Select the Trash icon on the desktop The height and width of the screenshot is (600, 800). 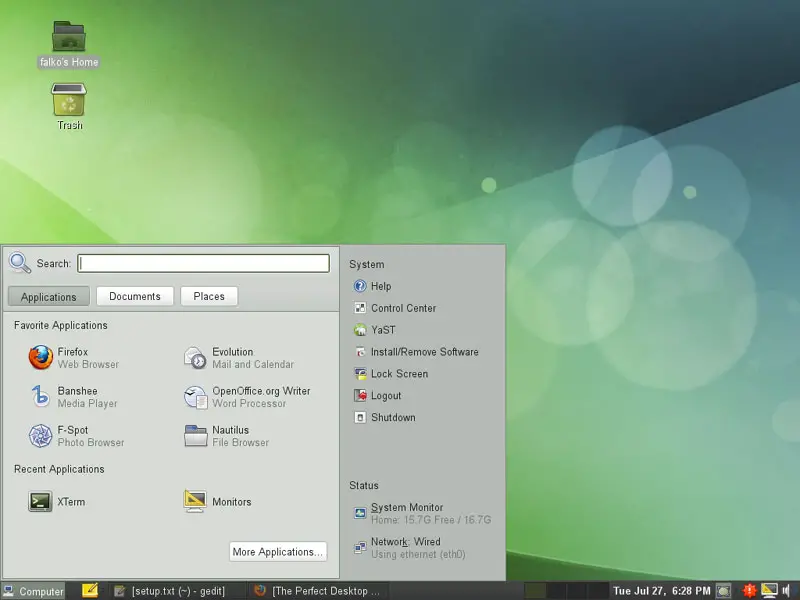pyautogui.click(x=69, y=107)
